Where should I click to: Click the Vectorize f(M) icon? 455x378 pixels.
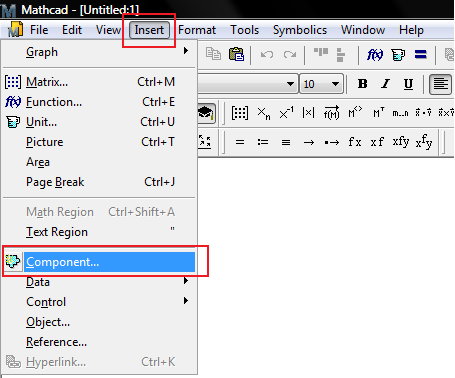332,113
